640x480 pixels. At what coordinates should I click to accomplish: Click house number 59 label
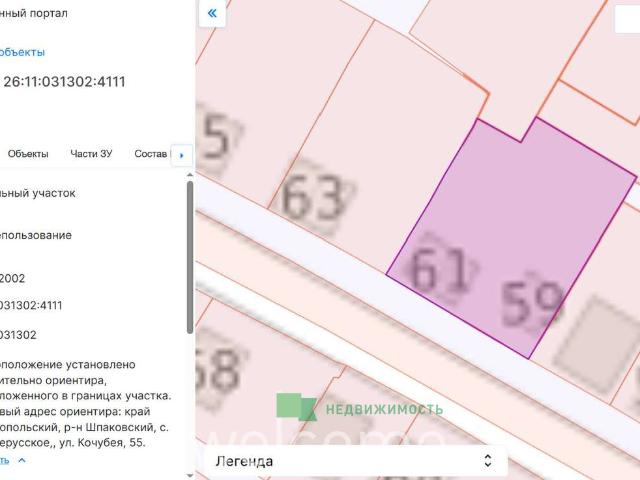coord(531,304)
